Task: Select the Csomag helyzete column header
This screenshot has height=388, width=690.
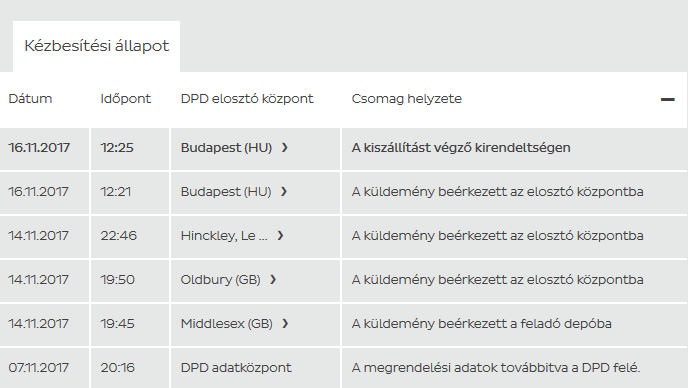Action: [x=407, y=99]
